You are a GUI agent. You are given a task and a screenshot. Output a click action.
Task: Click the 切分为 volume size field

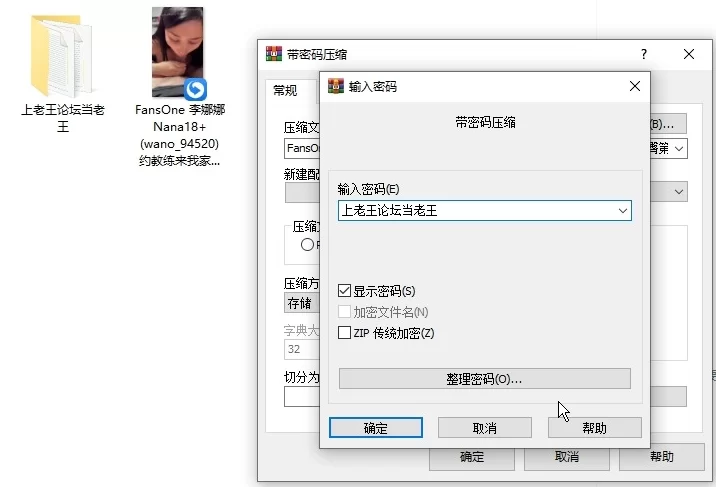click(x=302, y=397)
